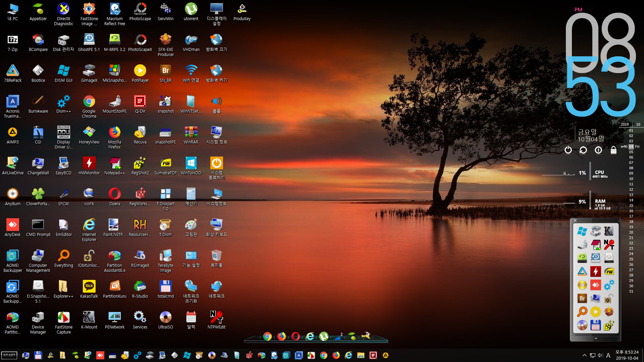Screen dimensions: 644x362
Task: Open the UltraISO desktop icon
Action: tap(166, 320)
